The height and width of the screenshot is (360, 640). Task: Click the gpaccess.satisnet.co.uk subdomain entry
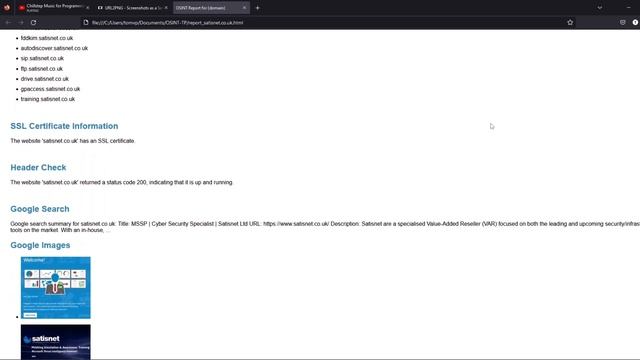click(50, 89)
